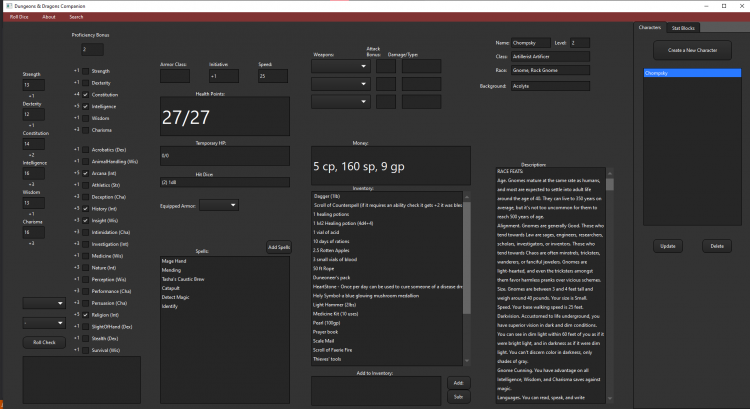Open the Roll Dice menu
Screen dimensions: 750x409
(19, 17)
